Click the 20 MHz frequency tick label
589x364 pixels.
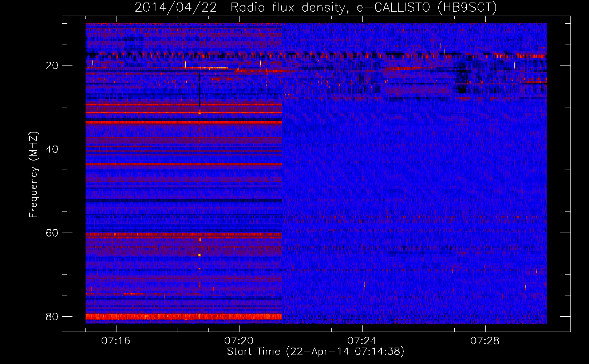(52, 66)
